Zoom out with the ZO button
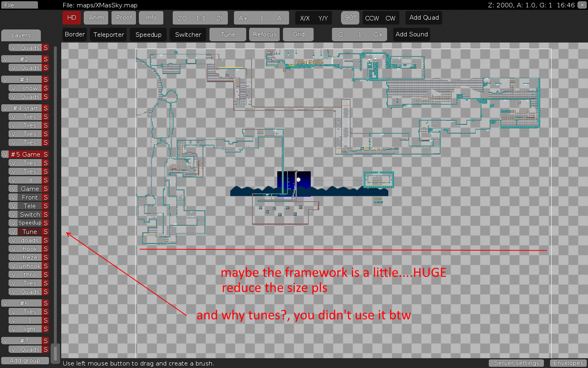The width and height of the screenshot is (588, 368). tap(182, 18)
